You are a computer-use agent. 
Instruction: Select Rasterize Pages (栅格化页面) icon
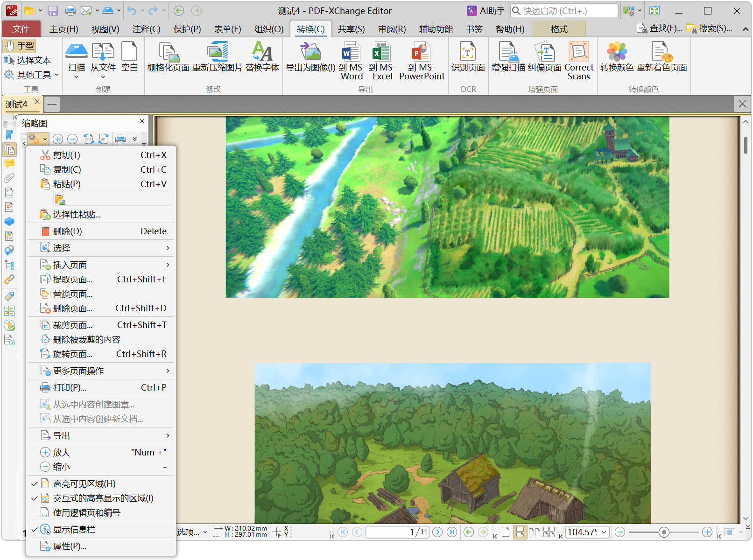(x=169, y=51)
